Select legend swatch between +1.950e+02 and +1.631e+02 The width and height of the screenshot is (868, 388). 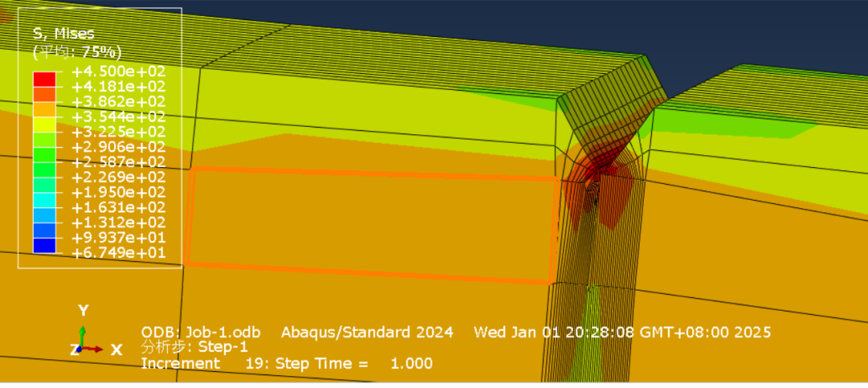(44, 200)
